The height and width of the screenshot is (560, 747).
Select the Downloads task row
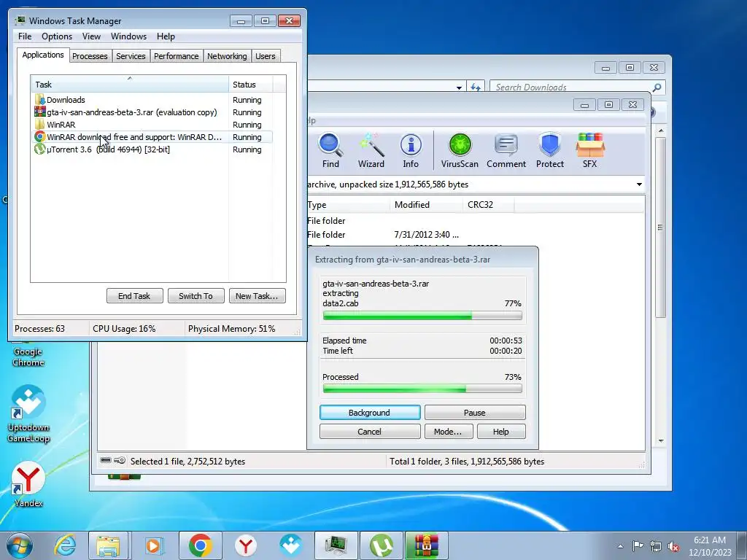[152, 100]
